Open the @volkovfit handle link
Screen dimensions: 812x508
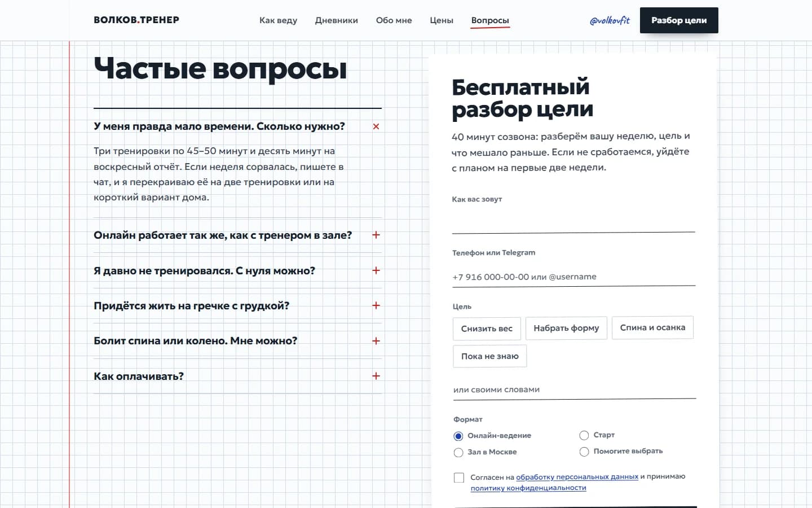click(x=610, y=20)
